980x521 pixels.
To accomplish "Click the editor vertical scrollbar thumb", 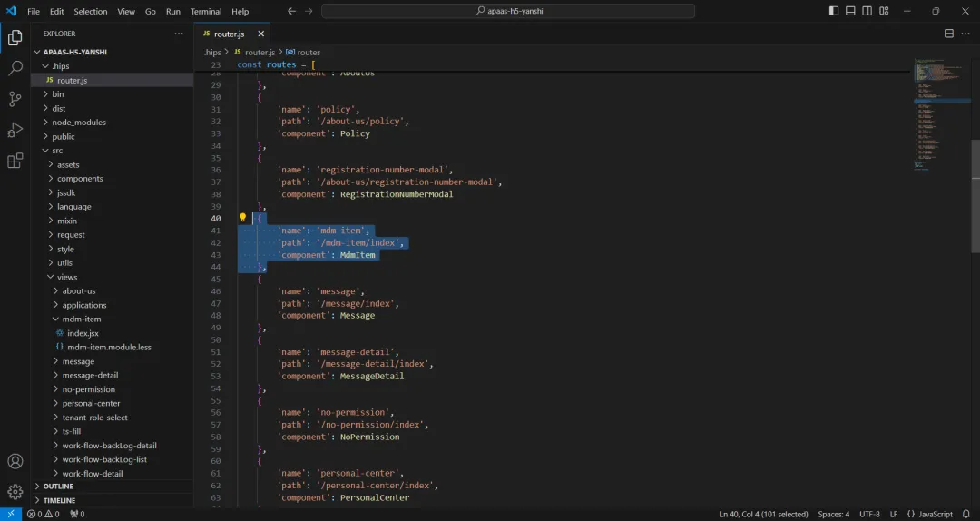I will [975, 196].
